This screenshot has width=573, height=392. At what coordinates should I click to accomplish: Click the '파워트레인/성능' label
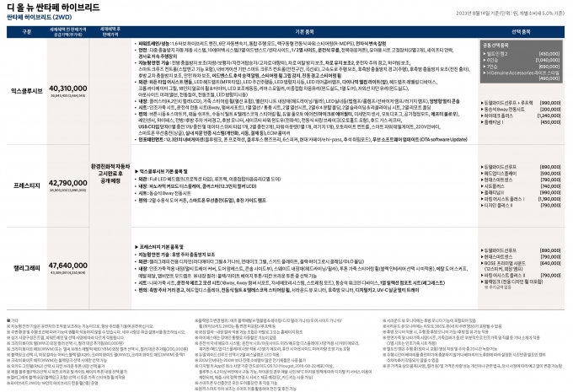tap(154, 44)
